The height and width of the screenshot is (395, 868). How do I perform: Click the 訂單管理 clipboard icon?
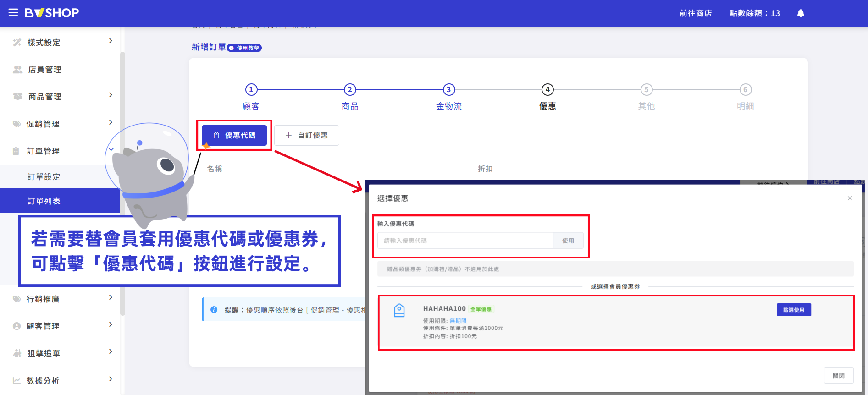coord(16,151)
